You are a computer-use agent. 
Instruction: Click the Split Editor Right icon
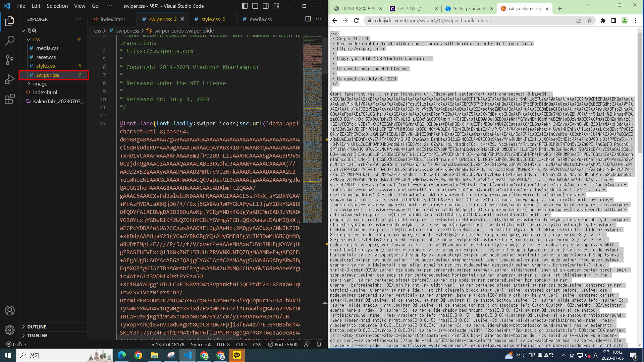(308, 19)
